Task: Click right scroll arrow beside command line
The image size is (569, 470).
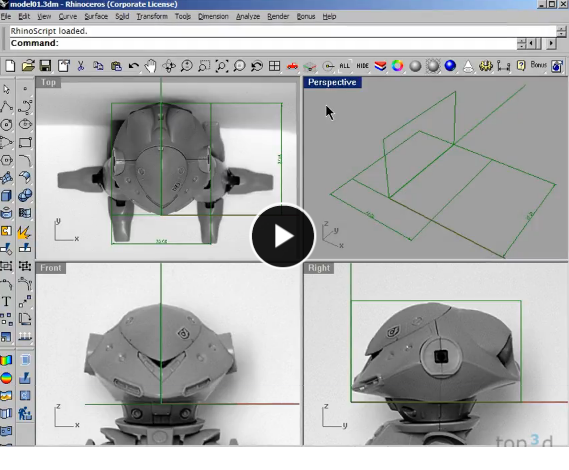Action: [x=551, y=44]
